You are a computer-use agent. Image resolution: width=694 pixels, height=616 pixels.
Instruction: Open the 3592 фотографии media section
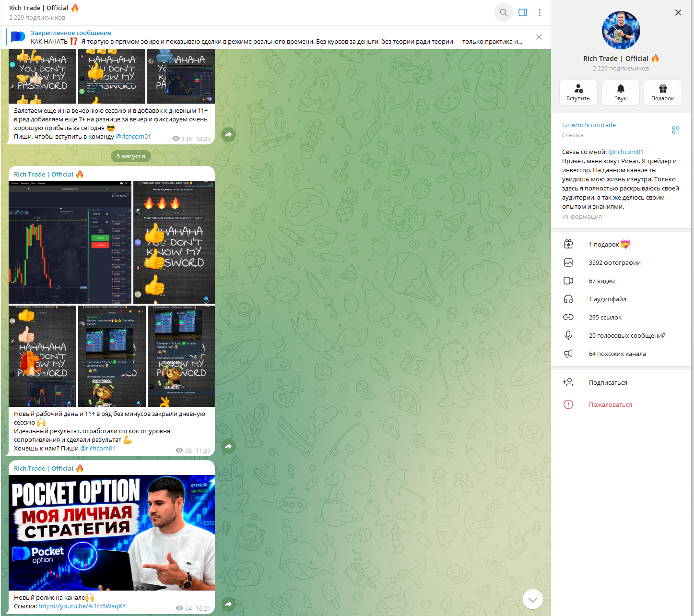coord(621,262)
